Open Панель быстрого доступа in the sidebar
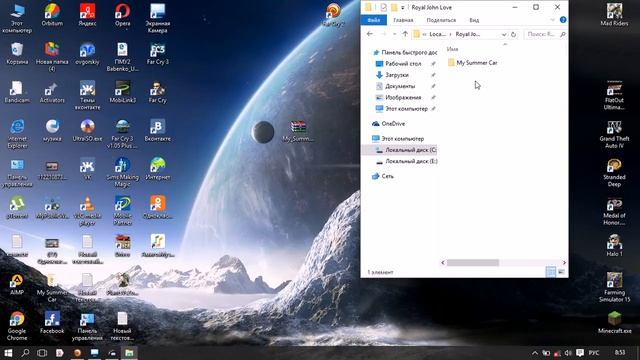 click(x=405, y=53)
